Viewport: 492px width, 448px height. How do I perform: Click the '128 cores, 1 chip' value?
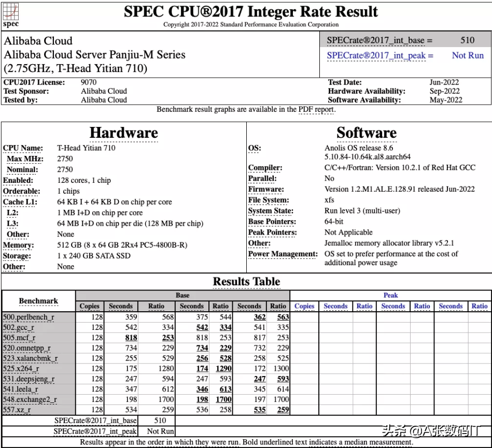pyautogui.click(x=84, y=180)
